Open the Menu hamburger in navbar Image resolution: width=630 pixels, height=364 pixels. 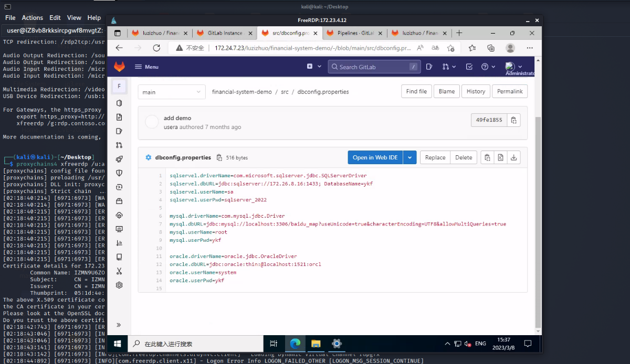point(146,67)
